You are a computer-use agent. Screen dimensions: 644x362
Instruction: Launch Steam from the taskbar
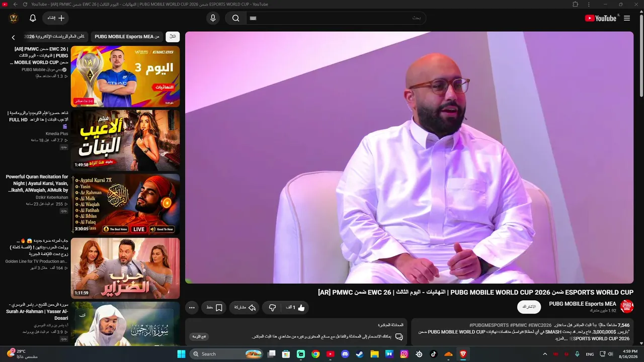click(359, 354)
